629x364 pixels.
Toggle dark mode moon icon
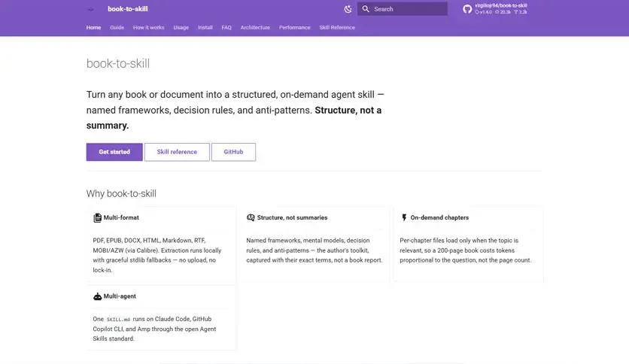coord(348,9)
